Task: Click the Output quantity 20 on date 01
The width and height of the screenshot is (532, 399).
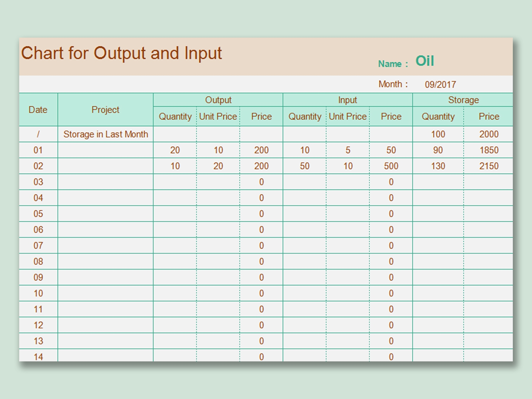Action: (175, 150)
